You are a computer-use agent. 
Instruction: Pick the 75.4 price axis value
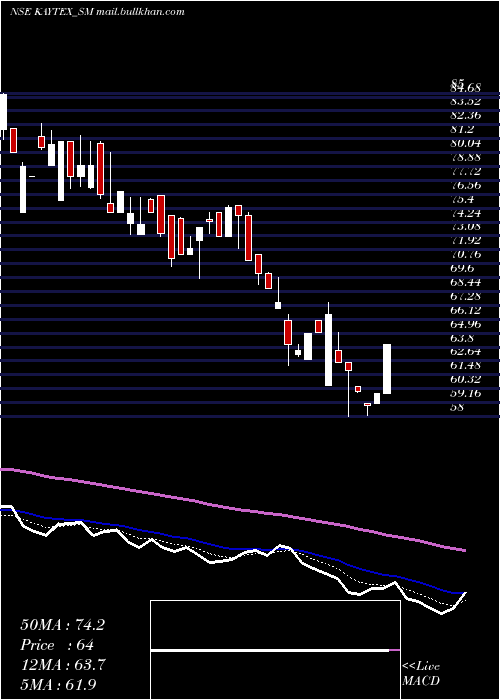462,199
